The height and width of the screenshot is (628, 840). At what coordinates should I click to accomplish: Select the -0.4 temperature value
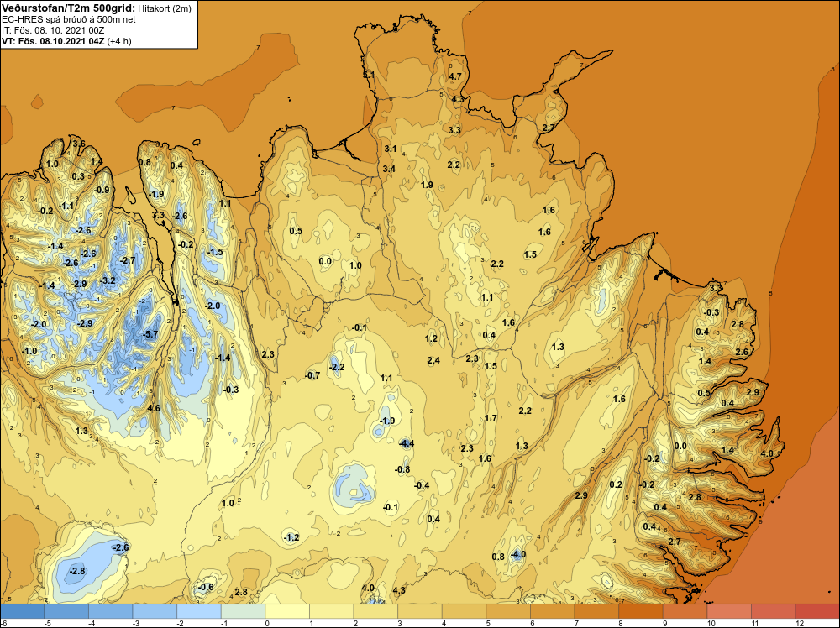pyautogui.click(x=422, y=486)
